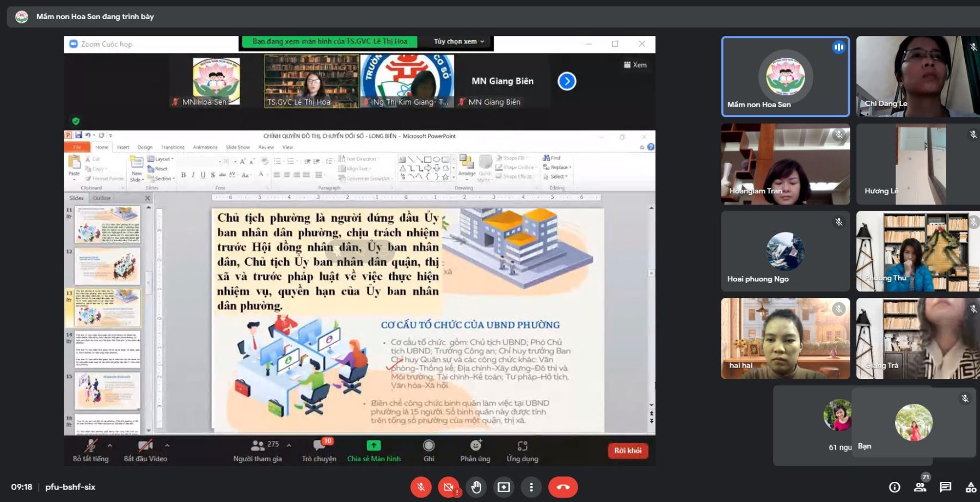
Task: Switch to the Insert ribbon tab
Action: pos(123,147)
